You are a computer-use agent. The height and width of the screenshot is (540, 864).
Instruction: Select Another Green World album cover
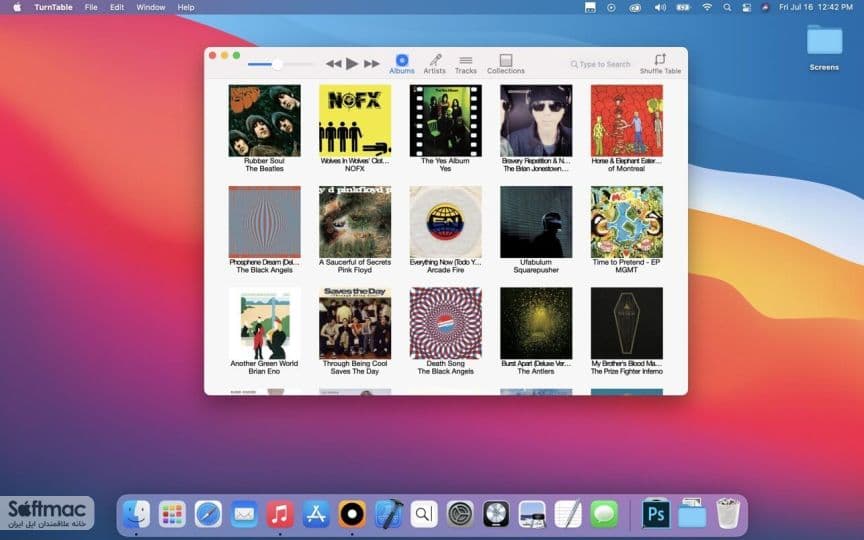tap(264, 323)
